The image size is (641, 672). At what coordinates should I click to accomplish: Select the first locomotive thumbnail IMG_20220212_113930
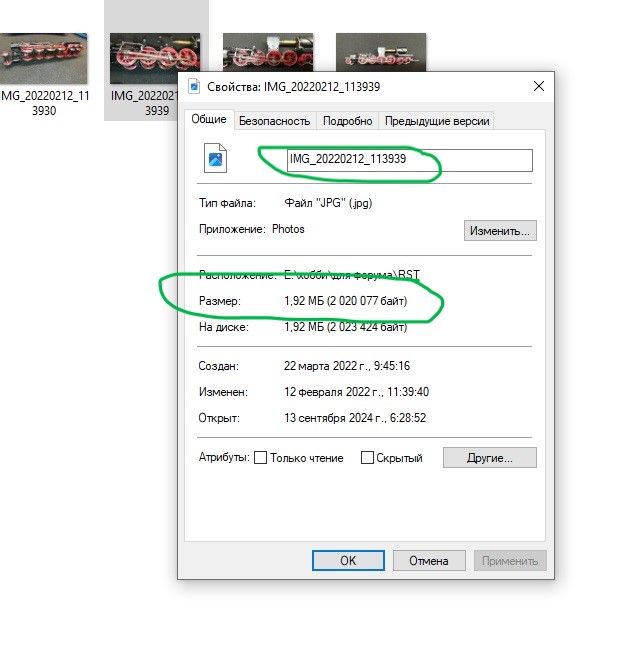pyautogui.click(x=43, y=59)
